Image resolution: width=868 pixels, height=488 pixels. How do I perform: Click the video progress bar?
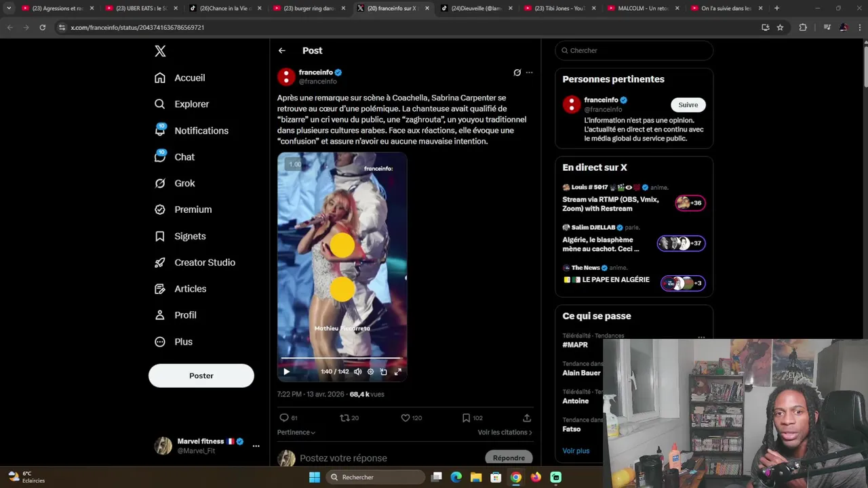coord(342,358)
